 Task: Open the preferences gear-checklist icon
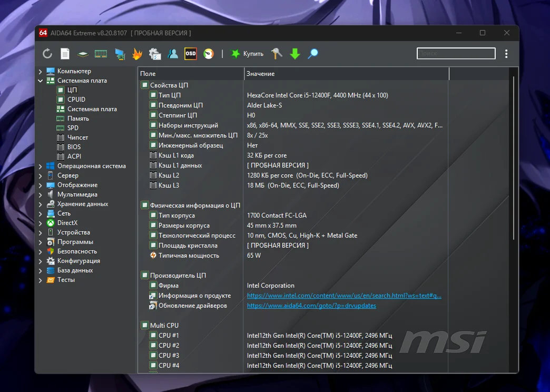point(155,54)
